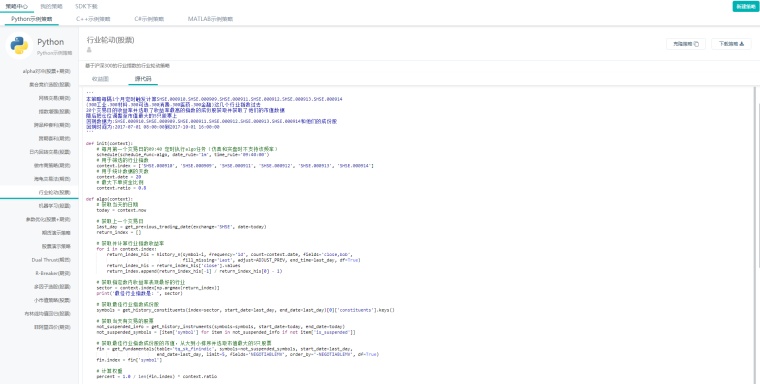This screenshot has height=384, width=760.
Task: Click the 'percent = 1.0 / len(fin.index)' line
Action: coord(157,376)
